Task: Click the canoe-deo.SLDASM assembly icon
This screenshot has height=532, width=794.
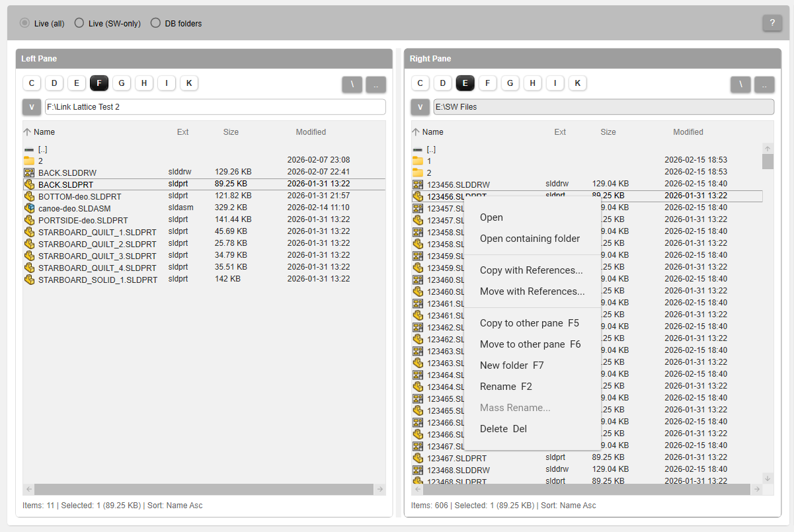Action: click(x=29, y=208)
